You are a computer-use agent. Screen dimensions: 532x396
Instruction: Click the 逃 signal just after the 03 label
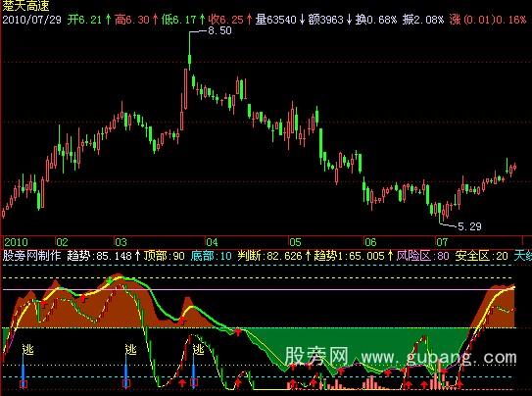[x=130, y=349]
